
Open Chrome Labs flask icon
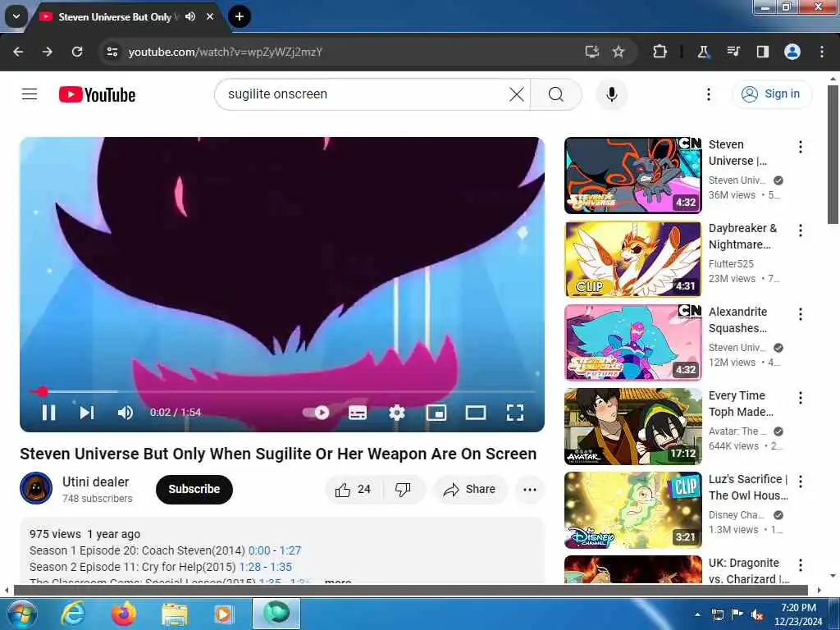pos(703,52)
